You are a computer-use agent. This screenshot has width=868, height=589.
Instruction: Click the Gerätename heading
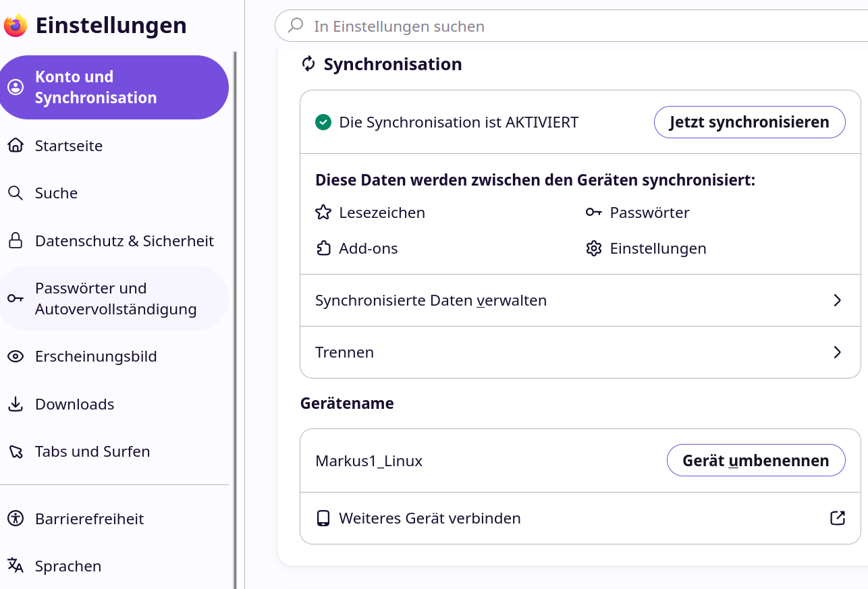point(347,403)
